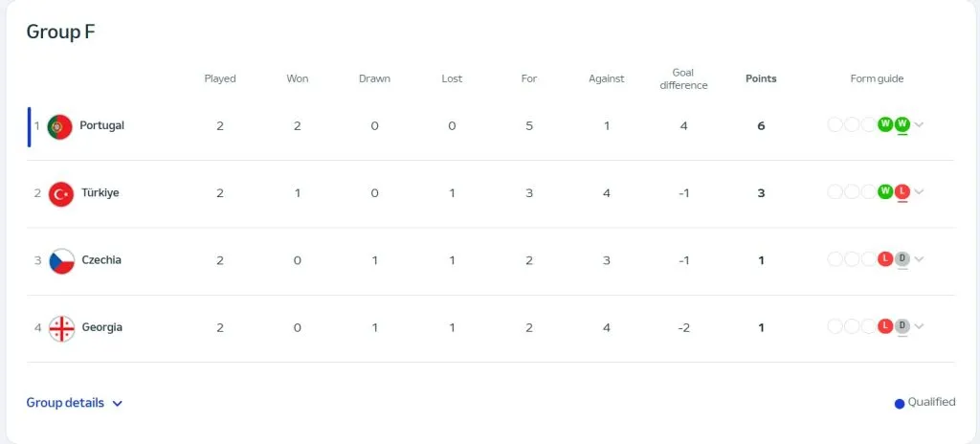The image size is (980, 444).
Task: Expand Georgia's form guide chevron
Action: [x=920, y=326]
